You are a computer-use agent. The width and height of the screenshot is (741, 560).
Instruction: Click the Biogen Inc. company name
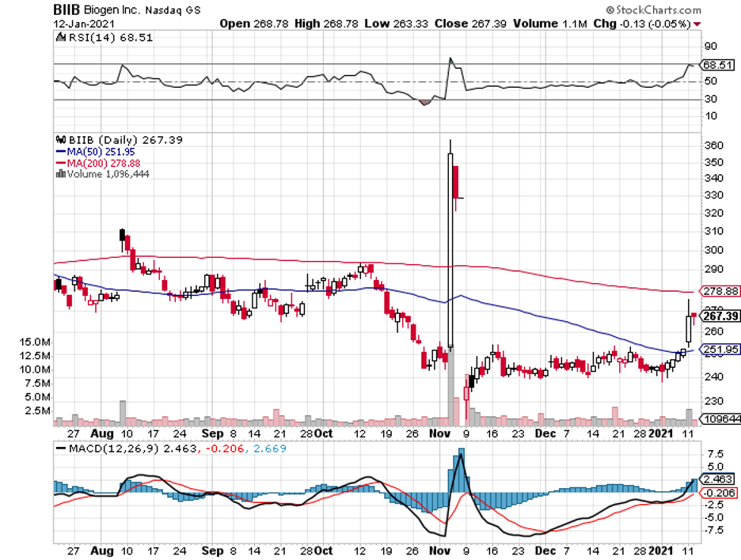(x=112, y=9)
